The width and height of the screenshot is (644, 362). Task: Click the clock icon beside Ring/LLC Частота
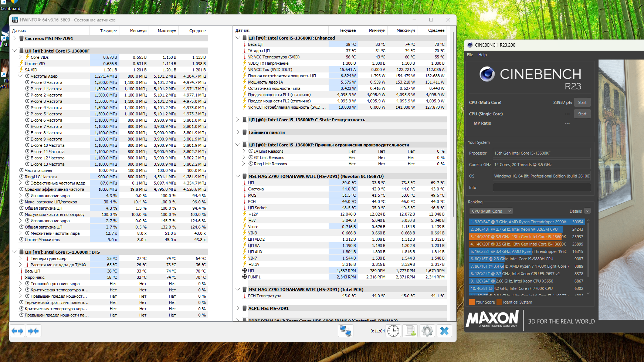pos(21,177)
